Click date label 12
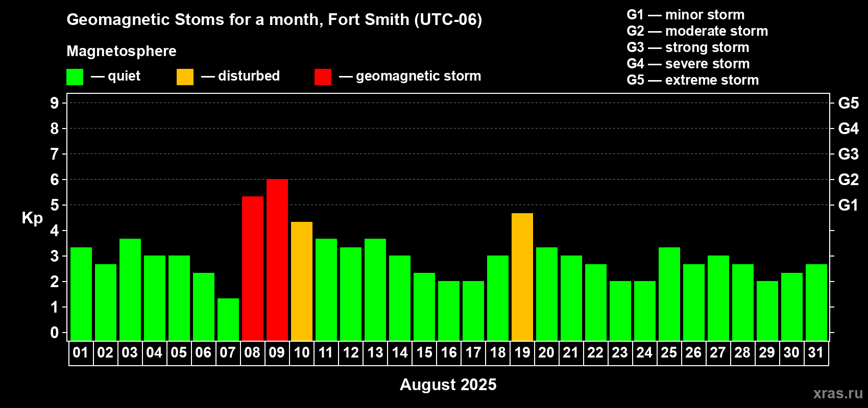The image size is (868, 408). (351, 352)
